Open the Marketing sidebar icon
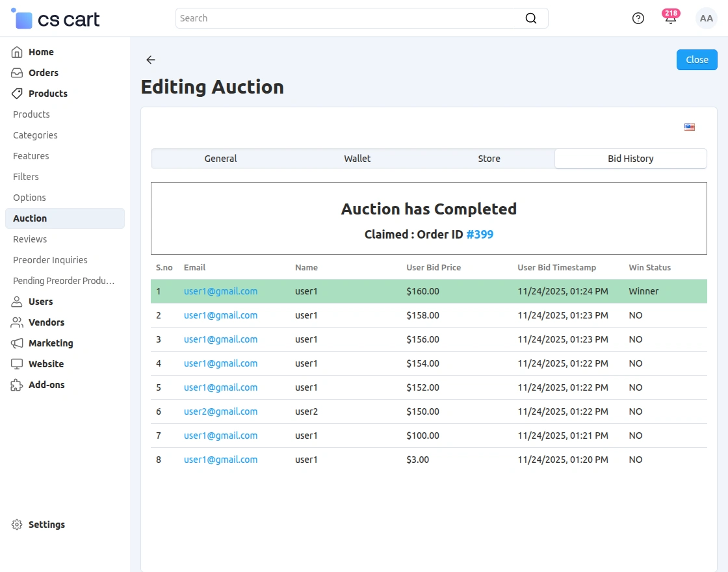 (17, 343)
